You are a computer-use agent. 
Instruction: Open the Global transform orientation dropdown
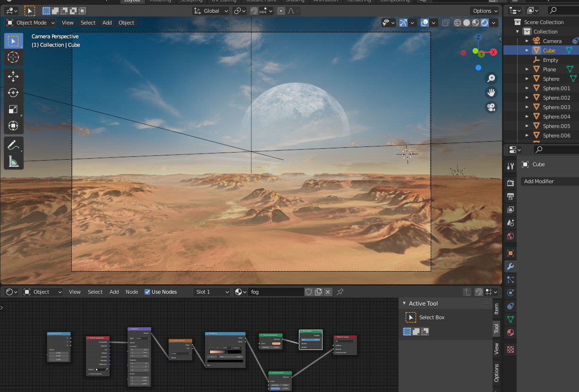tap(211, 11)
